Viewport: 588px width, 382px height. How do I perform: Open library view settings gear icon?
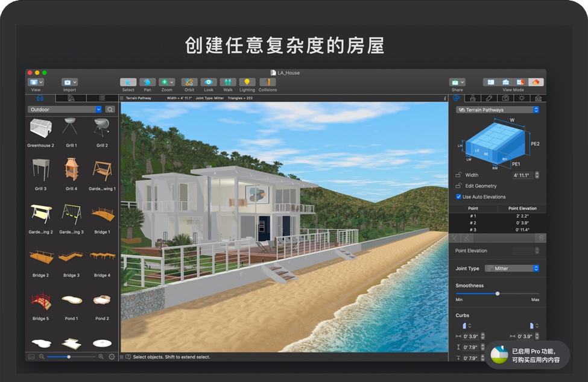[112, 357]
